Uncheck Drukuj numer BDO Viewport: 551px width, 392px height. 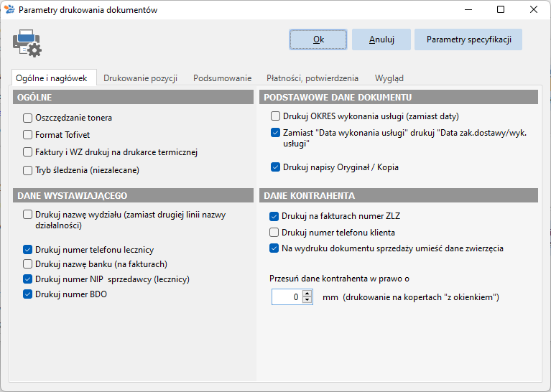27,294
